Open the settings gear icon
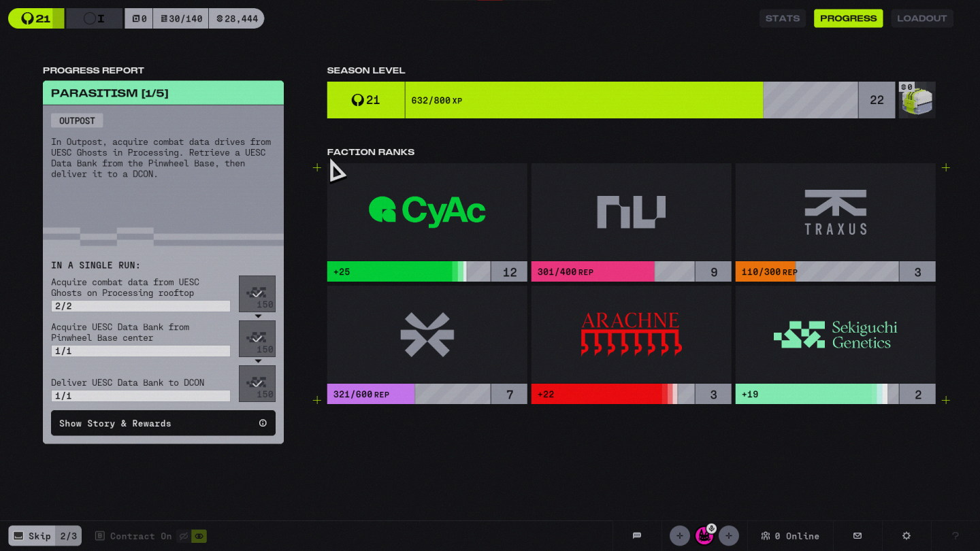980x551 pixels. click(906, 535)
